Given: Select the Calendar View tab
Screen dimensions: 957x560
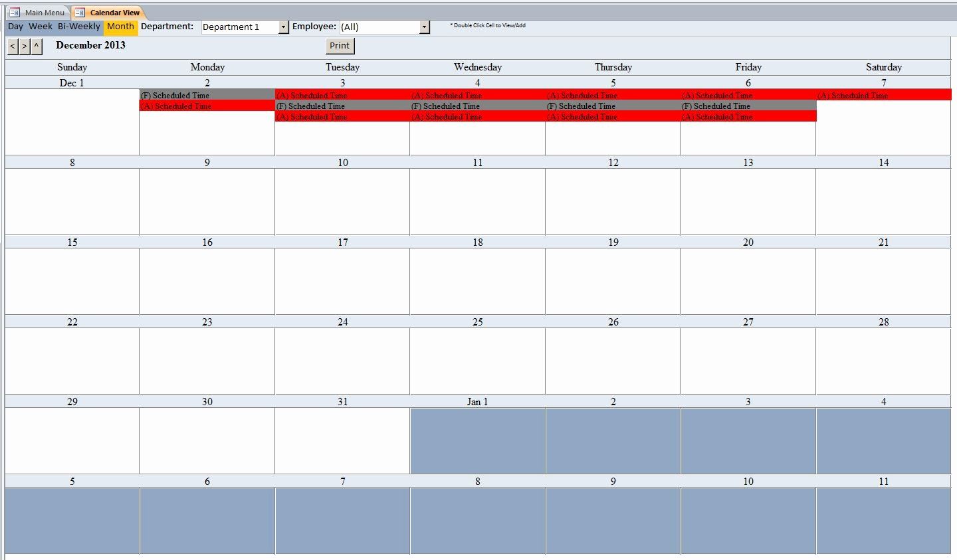Looking at the screenshot, I should [x=108, y=12].
